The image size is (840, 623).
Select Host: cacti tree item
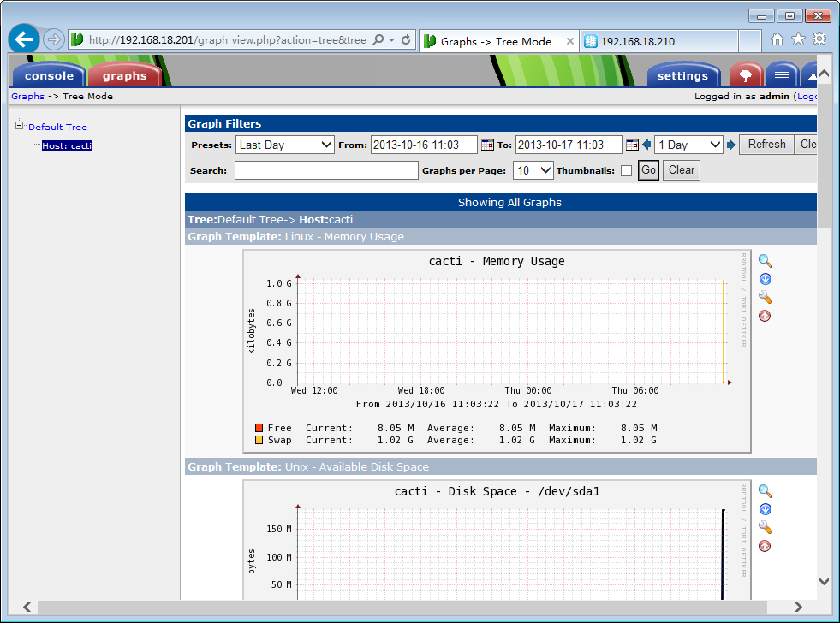click(x=67, y=145)
